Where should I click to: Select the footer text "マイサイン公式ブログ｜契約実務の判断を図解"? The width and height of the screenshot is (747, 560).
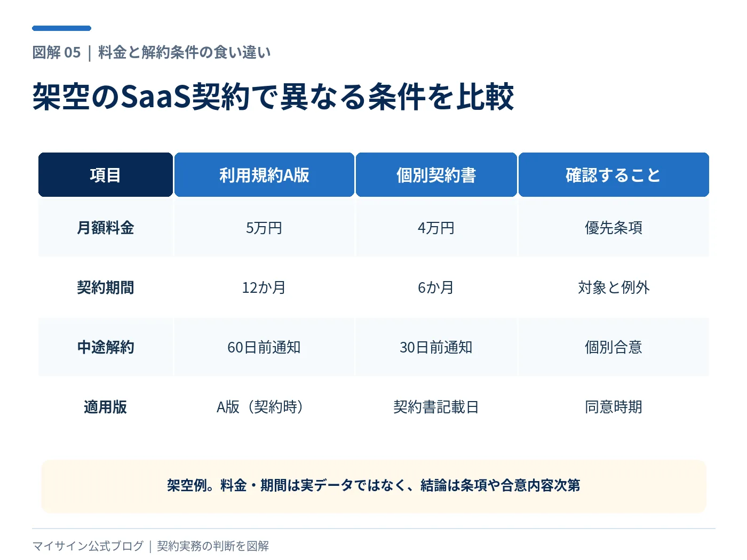click(x=150, y=546)
